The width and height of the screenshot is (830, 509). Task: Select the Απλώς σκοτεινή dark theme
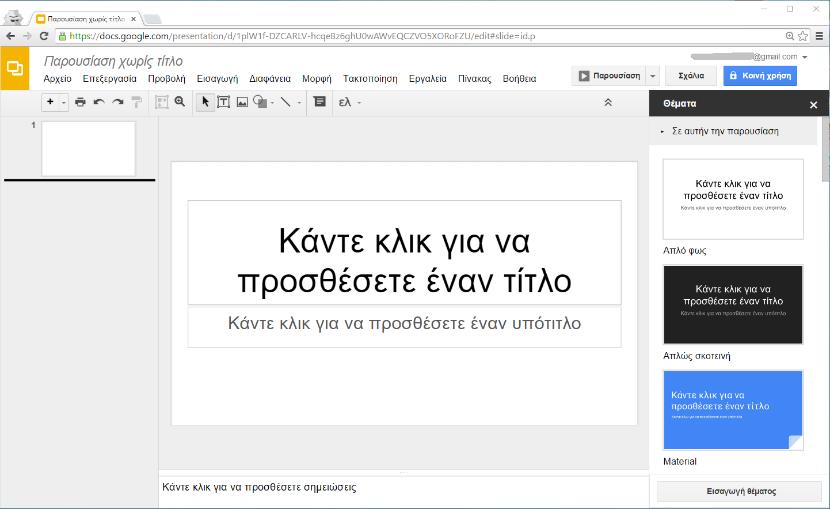733,304
